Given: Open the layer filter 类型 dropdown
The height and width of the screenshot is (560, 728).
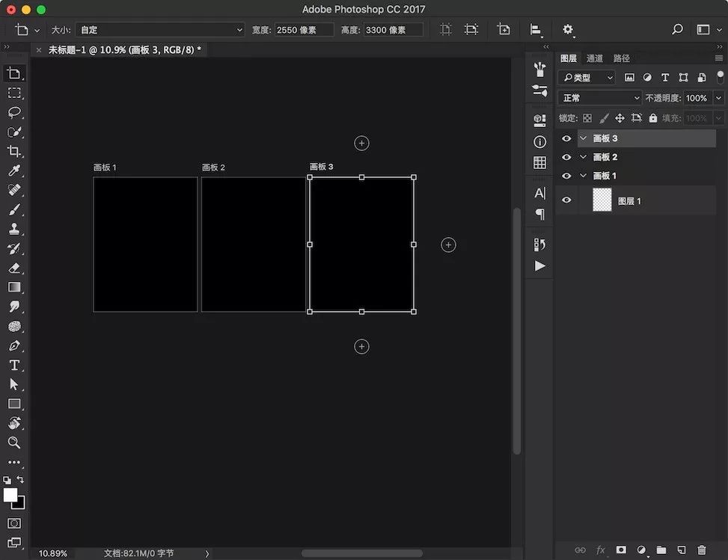Looking at the screenshot, I should [x=587, y=78].
